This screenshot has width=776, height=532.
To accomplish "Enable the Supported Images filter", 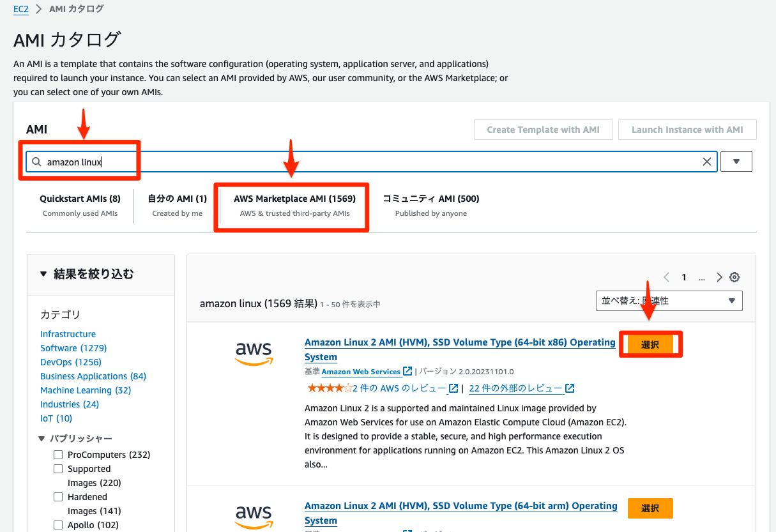I will pos(58,469).
